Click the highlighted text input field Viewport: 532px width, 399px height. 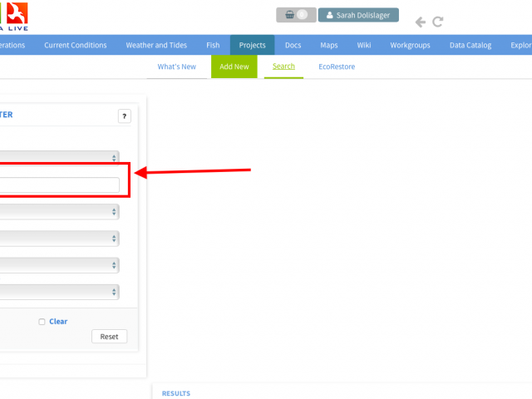(x=58, y=185)
